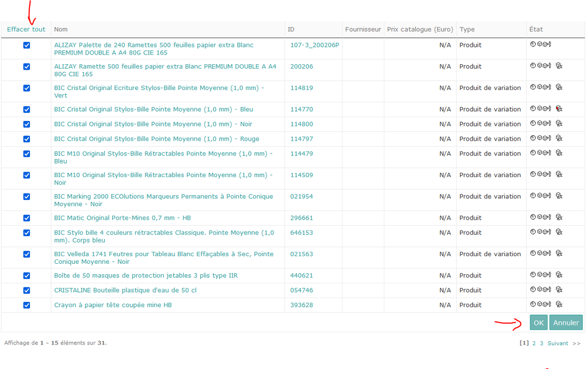Uncheck checkbox for BIC Cristal Noir row
588x369 pixels.
(x=27, y=124)
